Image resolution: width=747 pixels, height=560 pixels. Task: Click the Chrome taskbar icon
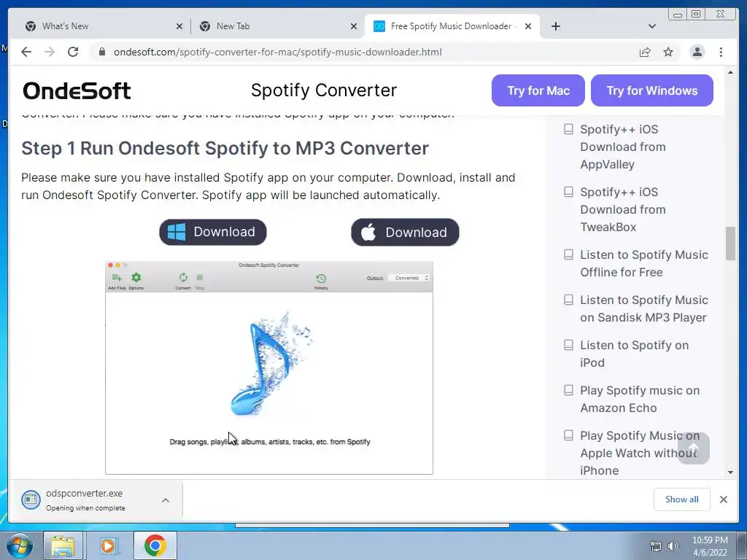click(155, 545)
